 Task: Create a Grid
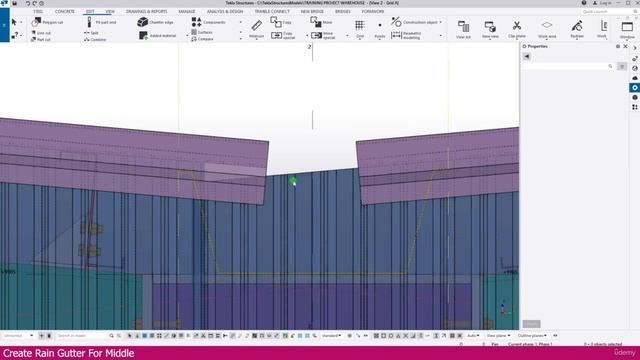click(x=360, y=29)
